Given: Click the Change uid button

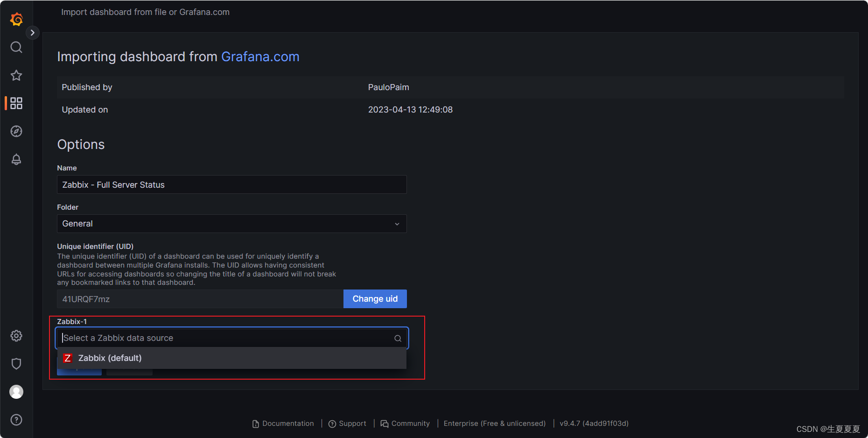Looking at the screenshot, I should (x=375, y=299).
